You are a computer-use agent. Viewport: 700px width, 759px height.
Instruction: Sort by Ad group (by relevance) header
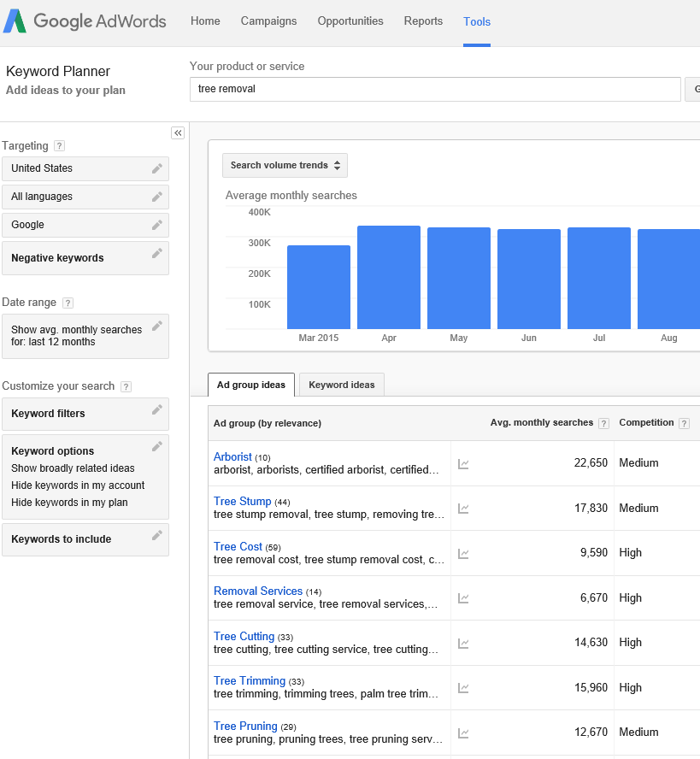(268, 423)
